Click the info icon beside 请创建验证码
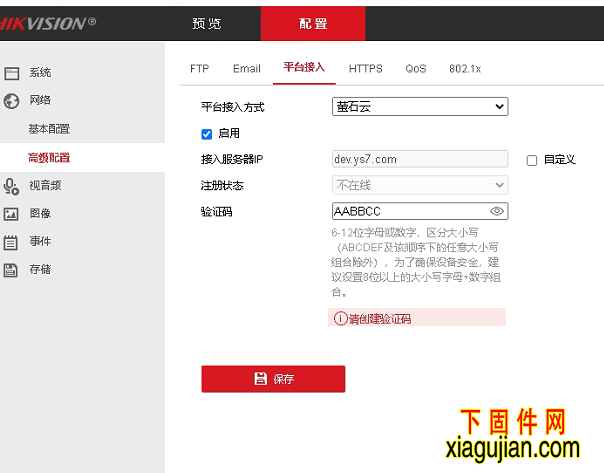604x473 pixels. point(341,319)
